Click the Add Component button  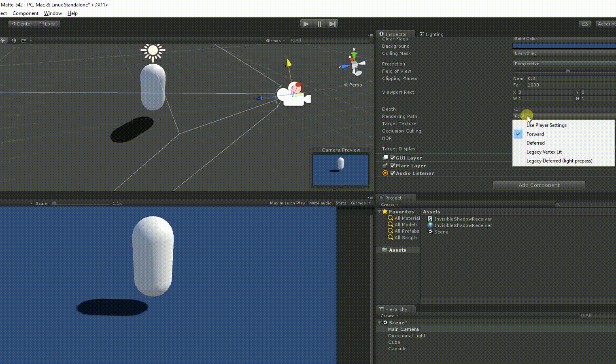click(x=539, y=185)
